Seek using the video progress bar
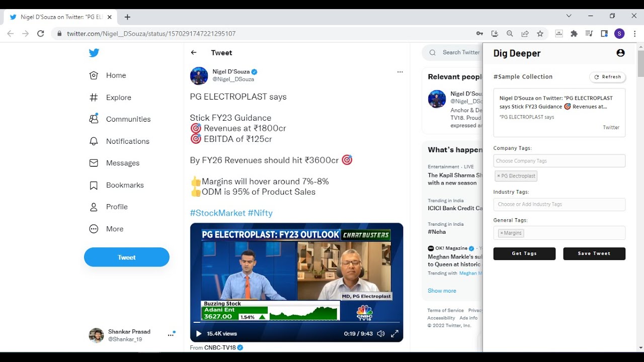Viewport: 644px width, 362px height. (x=297, y=322)
